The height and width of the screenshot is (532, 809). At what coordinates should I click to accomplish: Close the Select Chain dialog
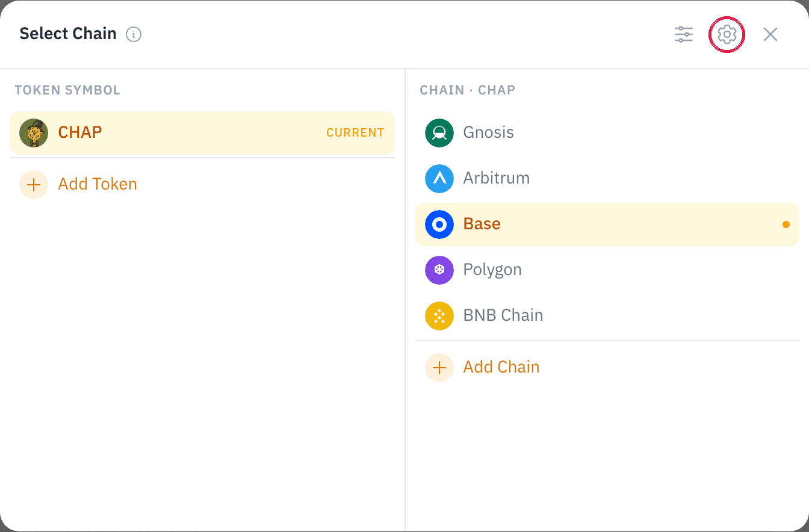(770, 34)
